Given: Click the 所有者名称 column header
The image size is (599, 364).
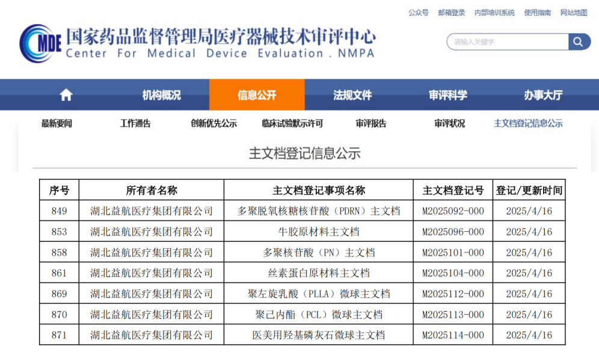Looking at the screenshot, I should tap(152, 190).
